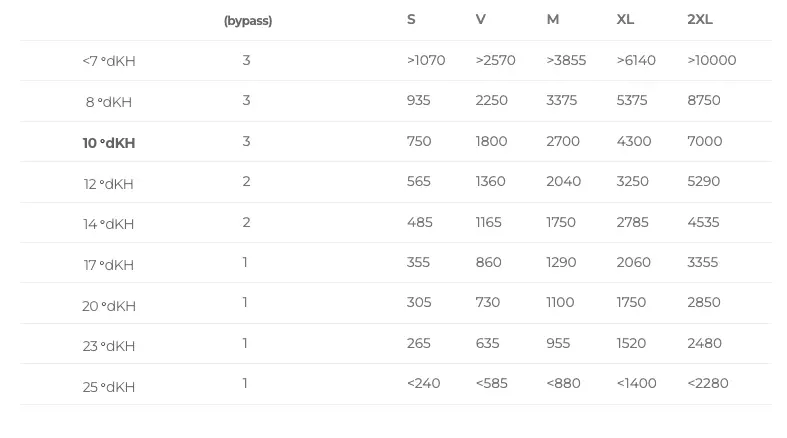Click the 1750 cell in M column
Image resolution: width=787 pixels, height=438 pixels.
coord(561,223)
